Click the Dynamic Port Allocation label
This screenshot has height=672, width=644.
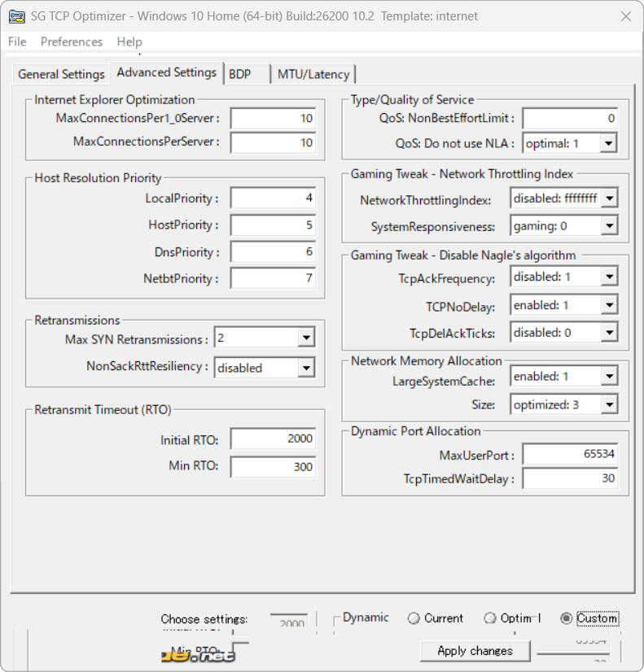[415, 431]
